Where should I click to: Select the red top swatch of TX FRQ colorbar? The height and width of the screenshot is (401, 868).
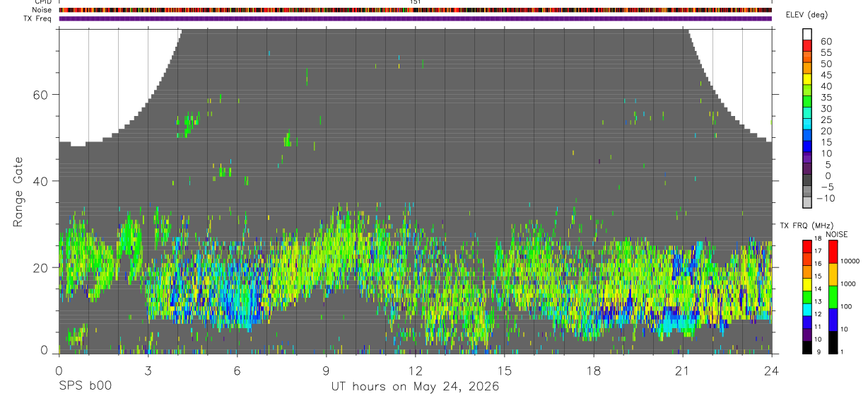click(807, 246)
